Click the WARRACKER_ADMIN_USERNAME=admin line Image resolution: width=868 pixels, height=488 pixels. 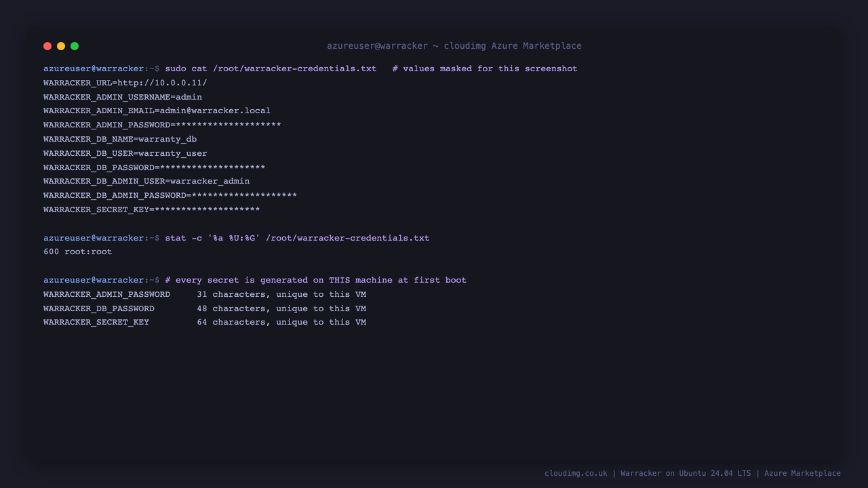pos(123,97)
